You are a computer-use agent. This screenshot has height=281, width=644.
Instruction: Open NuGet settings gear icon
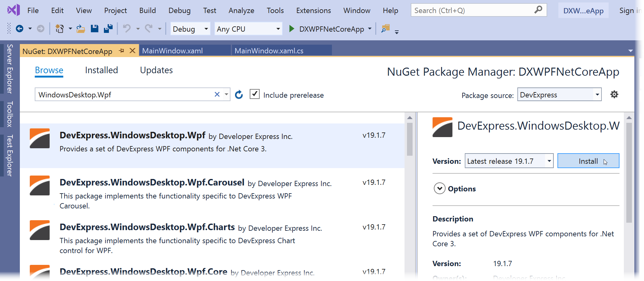[614, 94]
